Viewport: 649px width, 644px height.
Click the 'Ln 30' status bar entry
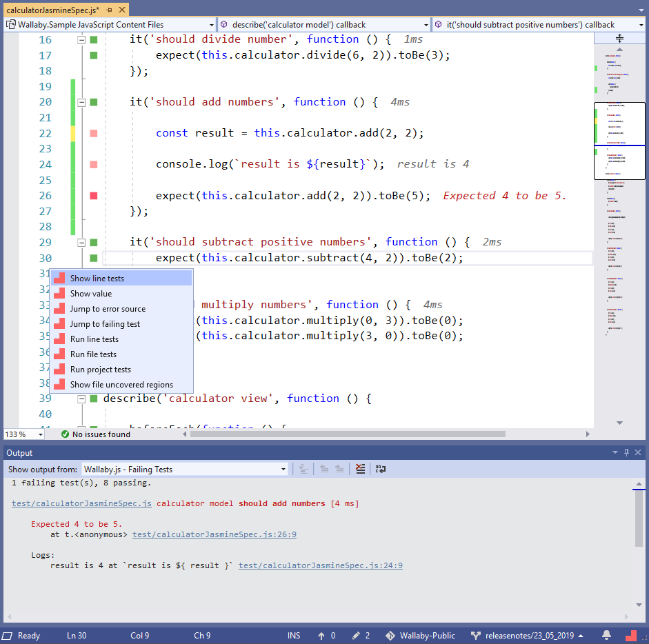(x=77, y=636)
